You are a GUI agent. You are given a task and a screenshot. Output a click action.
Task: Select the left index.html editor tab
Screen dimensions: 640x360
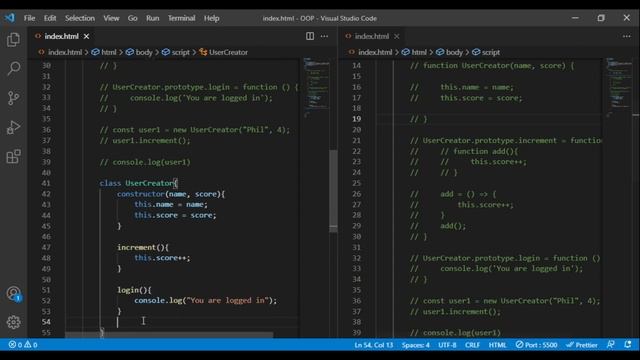click(x=62, y=36)
